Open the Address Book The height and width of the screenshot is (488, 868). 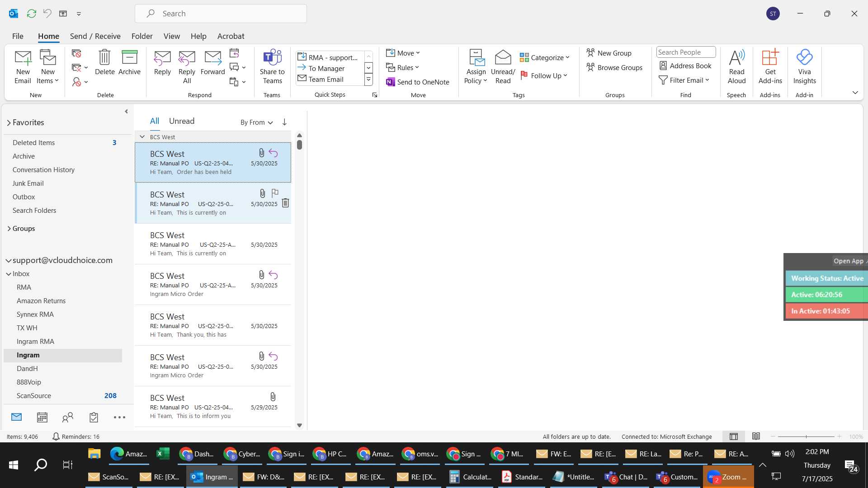pyautogui.click(x=685, y=66)
